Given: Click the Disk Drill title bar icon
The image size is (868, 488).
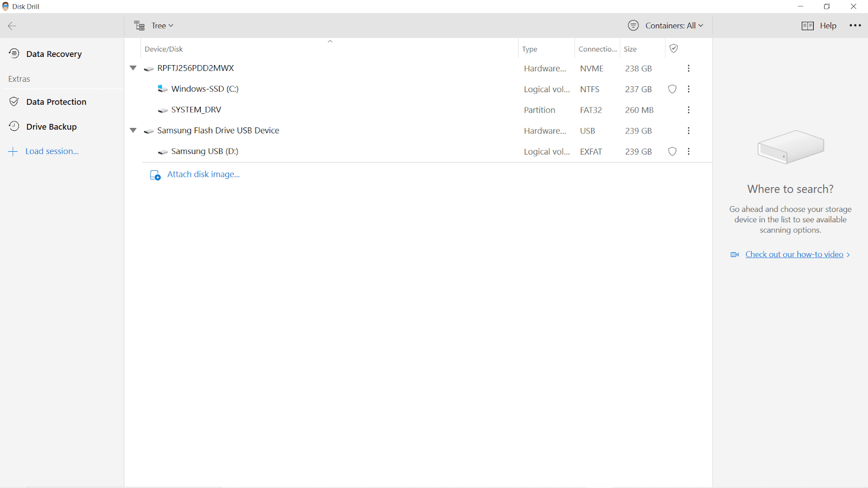Looking at the screenshot, I should pos(5,7).
